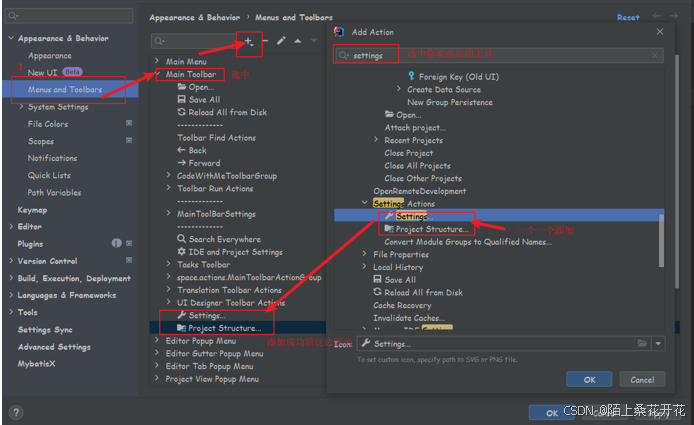
Task: Expand the File Properties node
Action: pos(364,254)
